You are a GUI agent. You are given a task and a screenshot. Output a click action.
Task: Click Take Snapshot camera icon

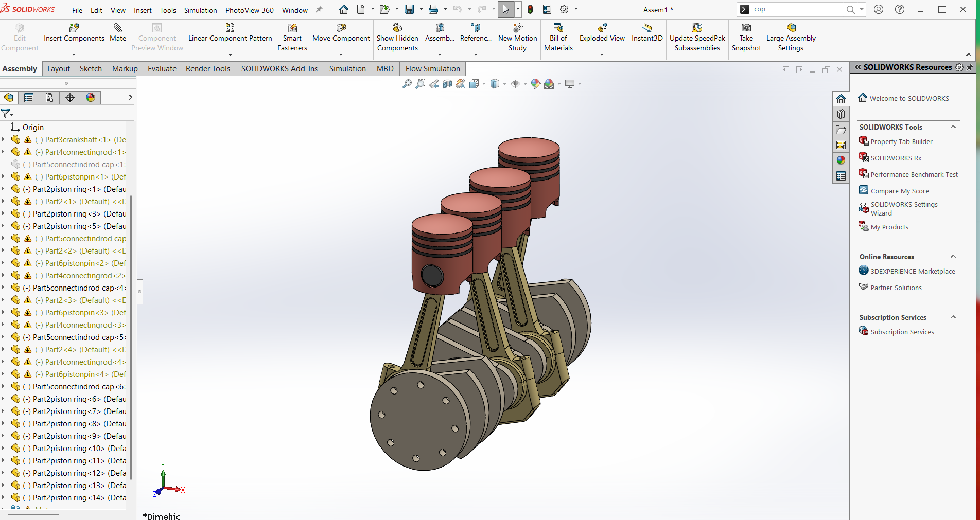[x=746, y=28]
